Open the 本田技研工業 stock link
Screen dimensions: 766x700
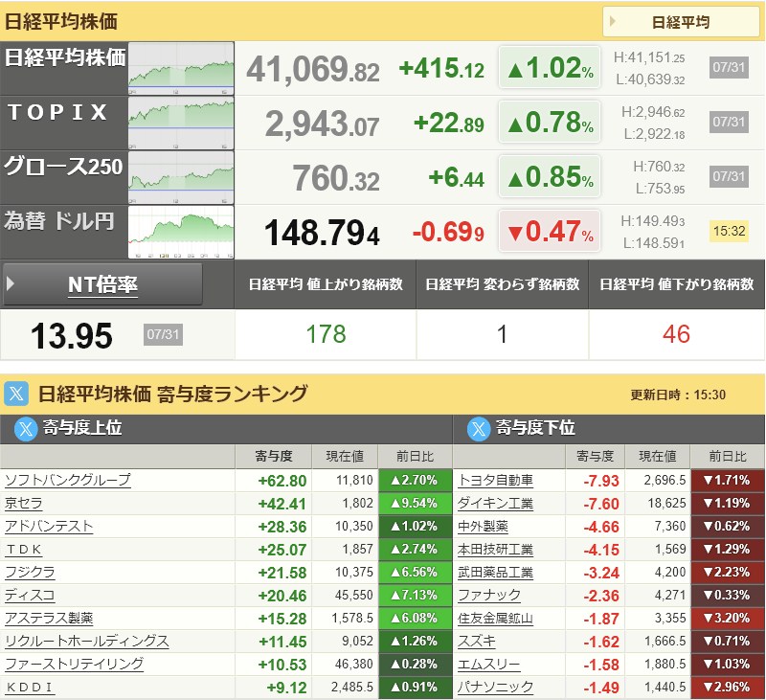pos(495,549)
